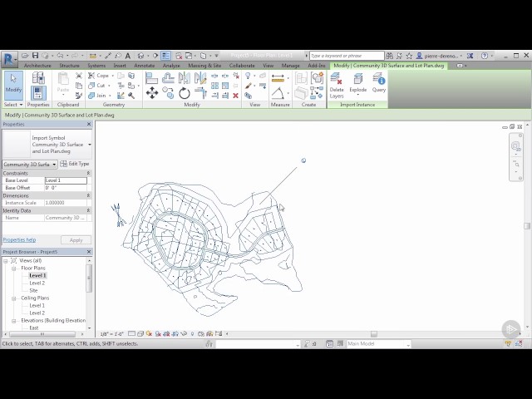Toggle the Properties palette button
The height and width of the screenshot is (399, 532).
tap(38, 93)
